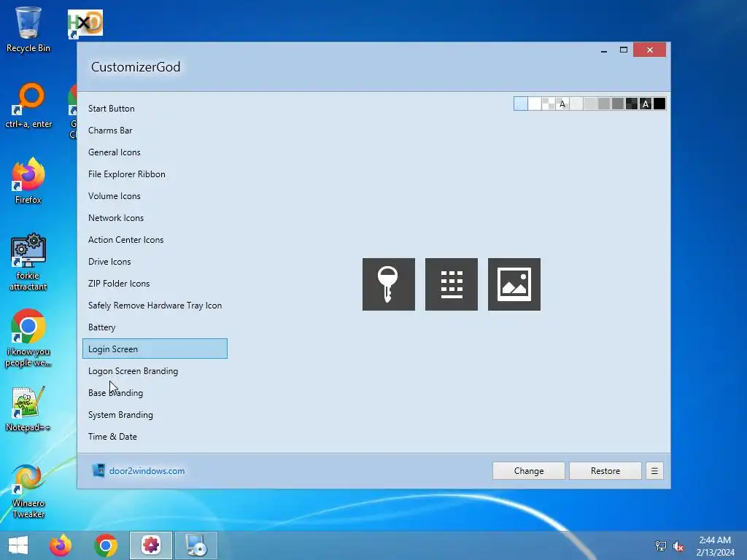
Task: Open the hamburger options menu
Action: click(654, 471)
